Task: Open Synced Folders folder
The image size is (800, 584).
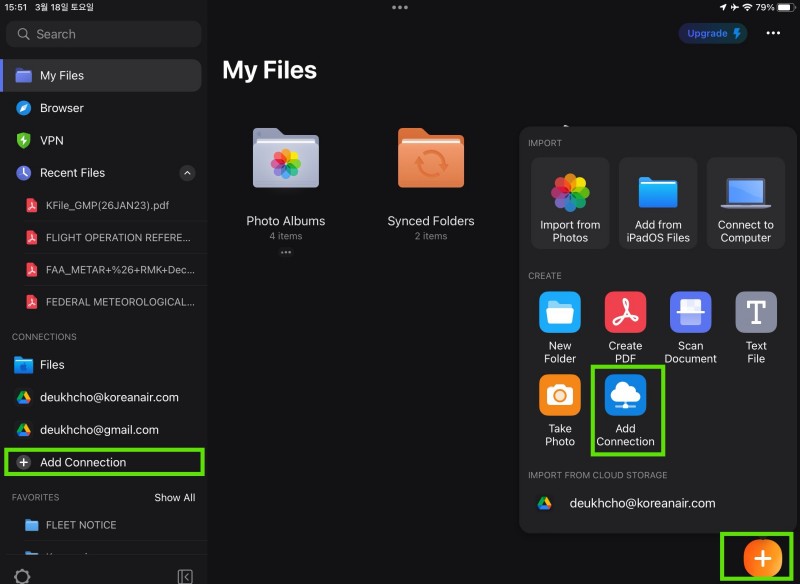Action: [431, 160]
